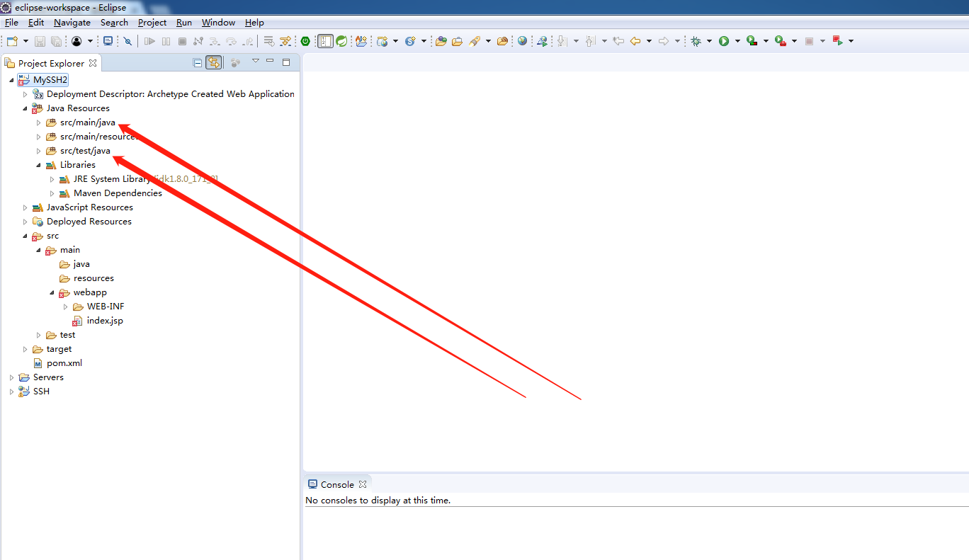The width and height of the screenshot is (969, 560).
Task: Open a console with the monitor icon
Action: click(108, 41)
